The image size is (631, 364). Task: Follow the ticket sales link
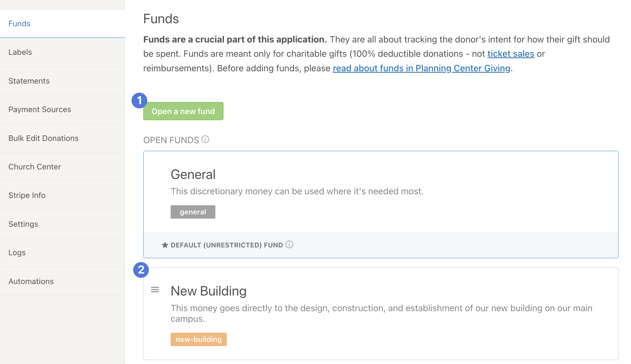click(511, 54)
